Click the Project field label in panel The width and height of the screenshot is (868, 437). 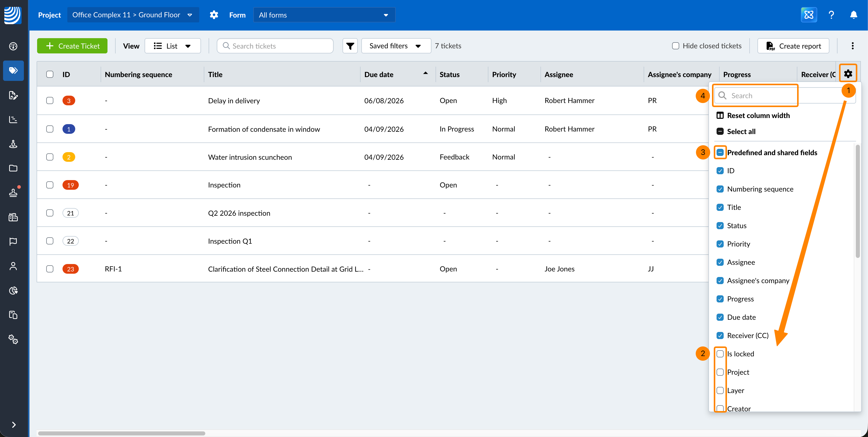pyautogui.click(x=738, y=372)
